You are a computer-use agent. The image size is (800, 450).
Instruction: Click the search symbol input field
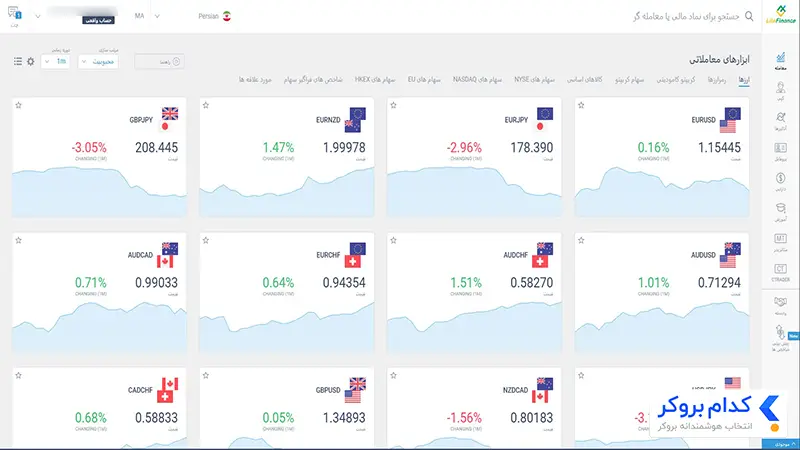pyautogui.click(x=686, y=16)
